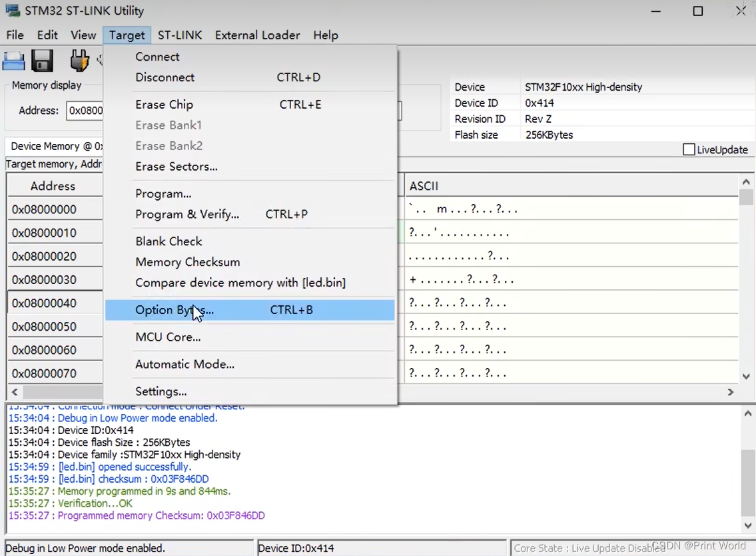This screenshot has height=556, width=756.
Task: Select Program & Verify... menu entry
Action: (250, 214)
